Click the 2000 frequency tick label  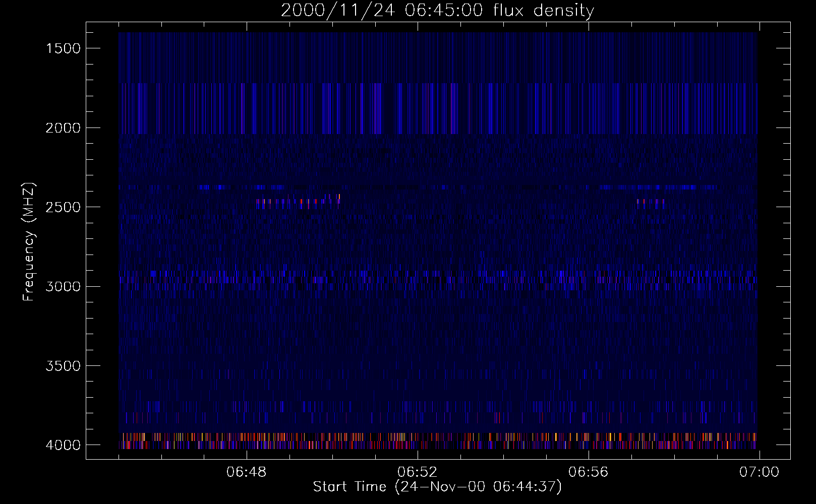pos(63,128)
